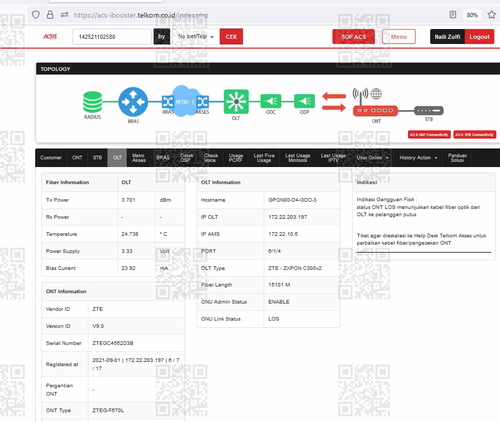Click the PORT value 6/1/4
Viewport: 500px width, 422px height.
point(274,251)
